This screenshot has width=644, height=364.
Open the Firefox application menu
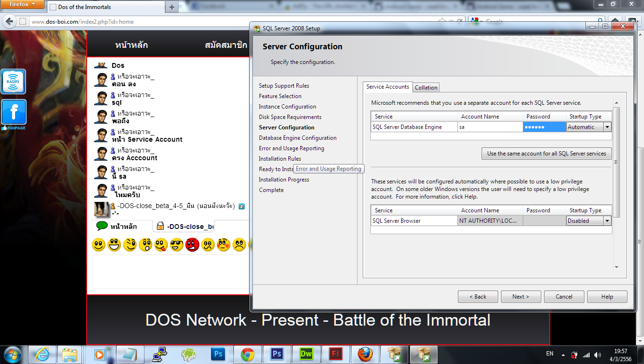(x=23, y=5)
